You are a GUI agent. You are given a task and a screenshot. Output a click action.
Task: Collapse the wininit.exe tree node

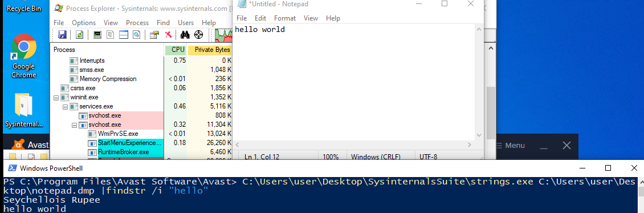pyautogui.click(x=56, y=98)
